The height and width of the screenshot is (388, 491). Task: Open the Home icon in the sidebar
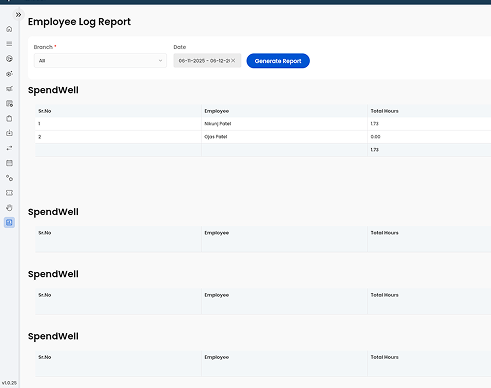point(9,29)
